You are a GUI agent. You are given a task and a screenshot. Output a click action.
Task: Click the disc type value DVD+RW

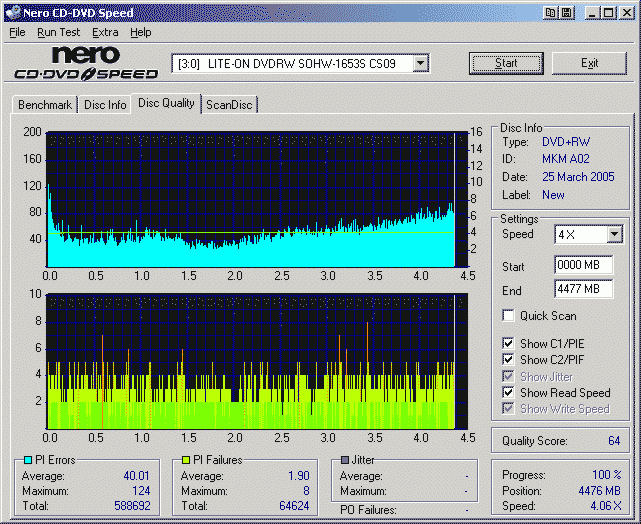[566, 142]
